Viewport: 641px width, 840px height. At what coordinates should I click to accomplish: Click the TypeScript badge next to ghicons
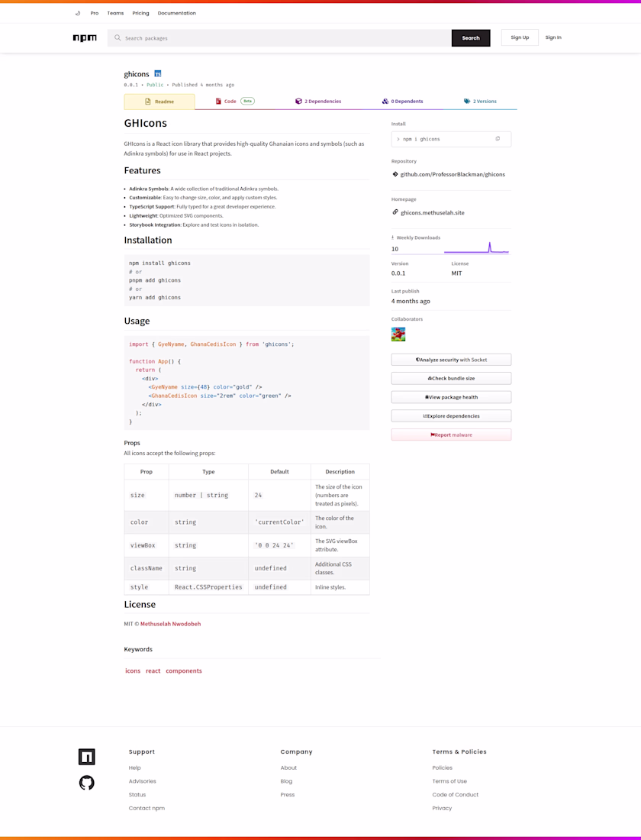pyautogui.click(x=158, y=73)
